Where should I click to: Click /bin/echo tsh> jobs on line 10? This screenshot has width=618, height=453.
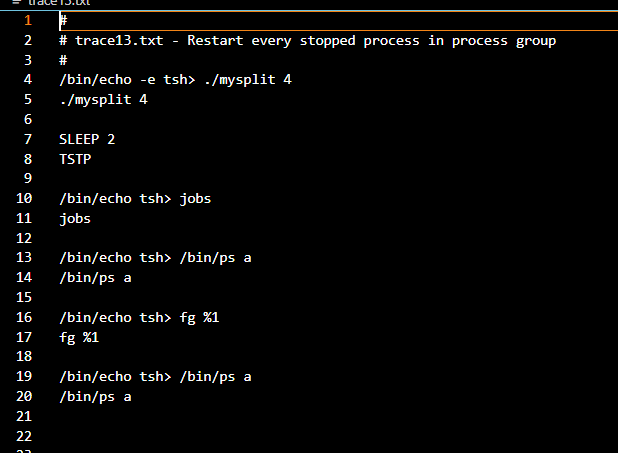click(135, 199)
